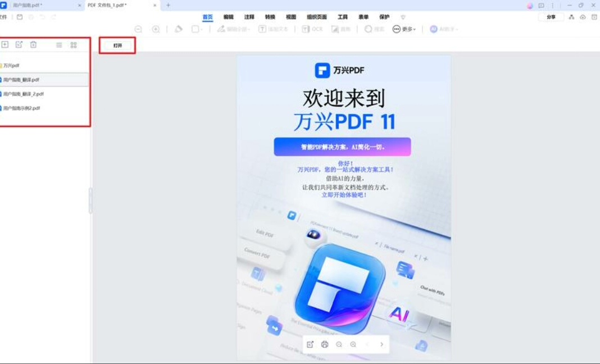The width and height of the screenshot is (600, 364).
Task: Click the panel icon at far top right
Action: point(594,17)
